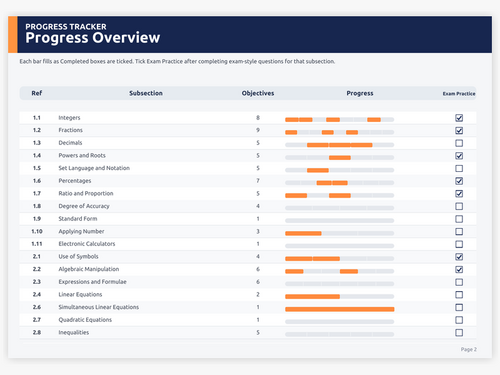This screenshot has width=500, height=375.
Task: Click the Objectives column header
Action: (x=258, y=93)
